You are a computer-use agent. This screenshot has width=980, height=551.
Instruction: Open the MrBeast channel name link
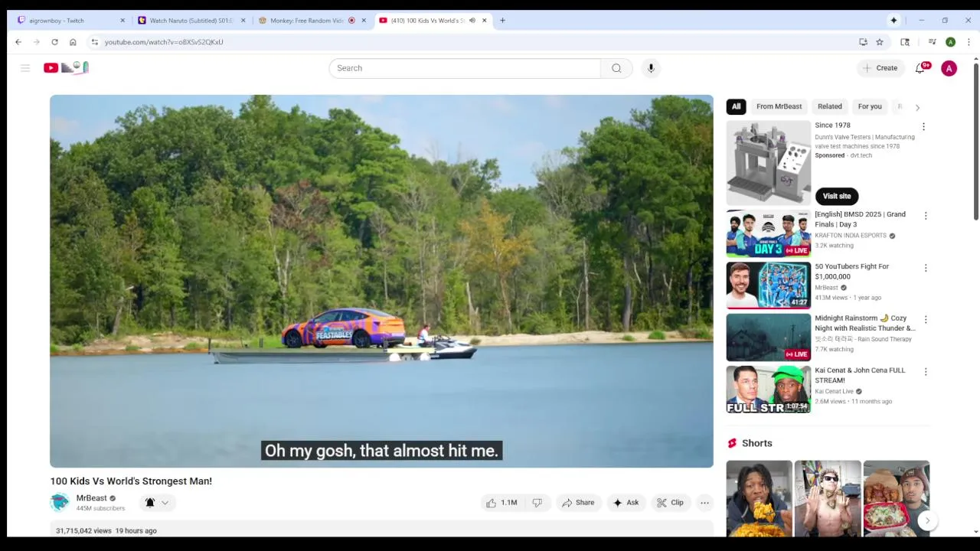pos(91,498)
